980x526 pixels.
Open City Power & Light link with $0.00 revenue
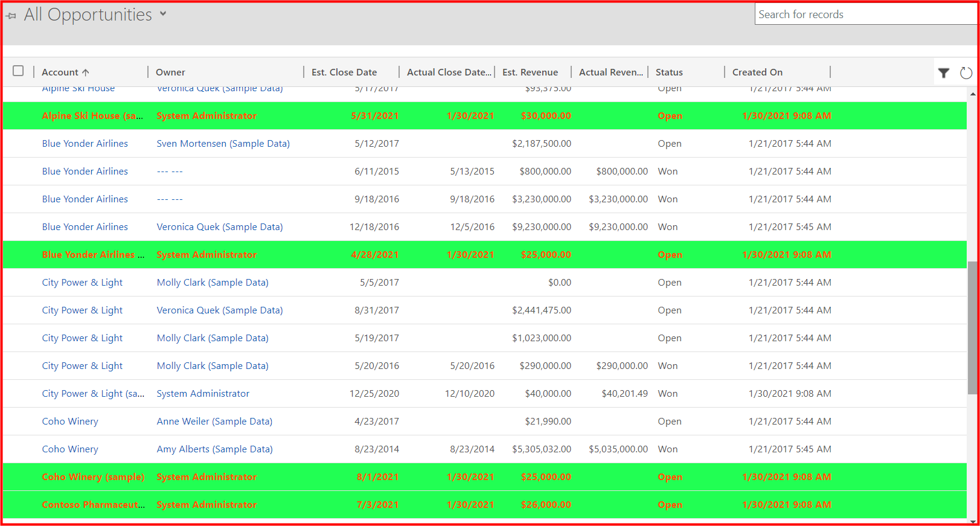pyautogui.click(x=82, y=282)
